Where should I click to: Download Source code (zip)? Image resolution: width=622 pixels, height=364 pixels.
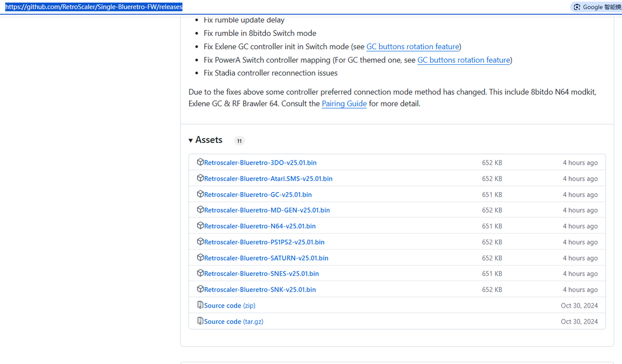230,305
